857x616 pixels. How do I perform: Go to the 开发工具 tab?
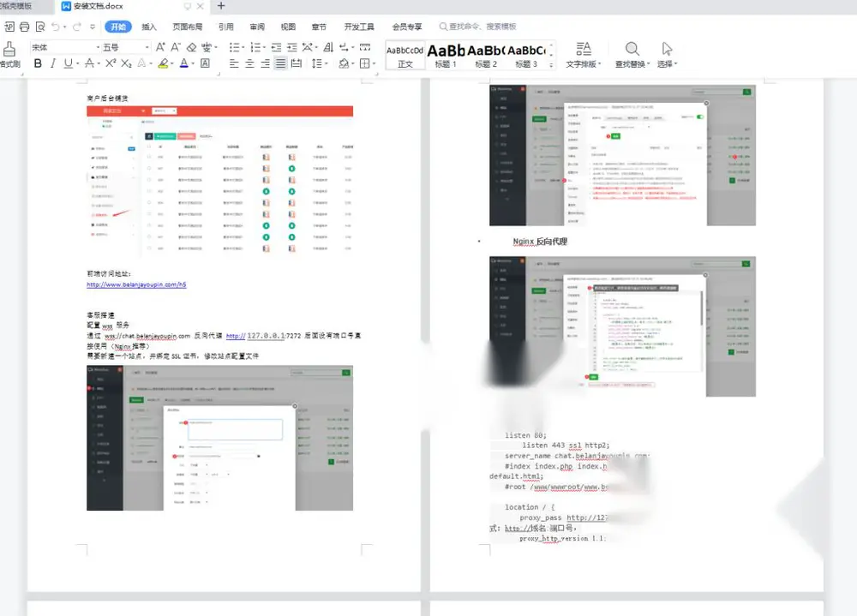[x=359, y=27]
